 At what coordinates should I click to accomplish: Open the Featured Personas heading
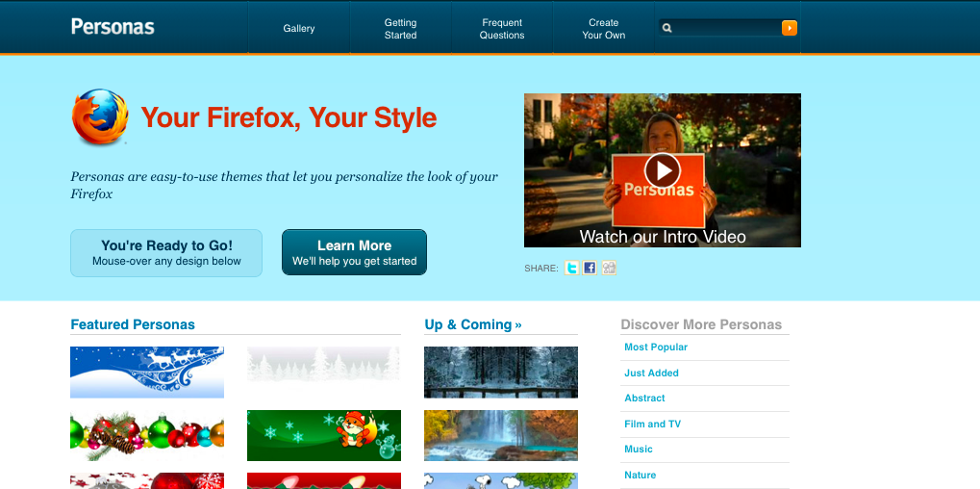(x=133, y=324)
